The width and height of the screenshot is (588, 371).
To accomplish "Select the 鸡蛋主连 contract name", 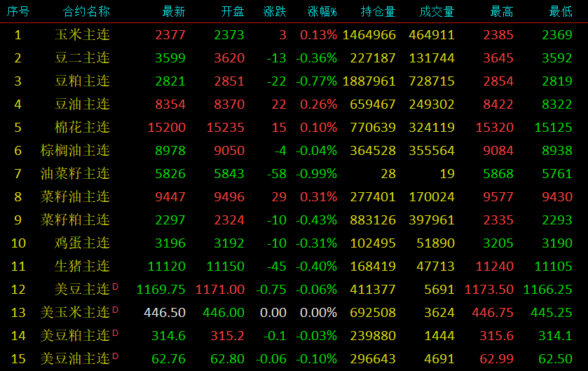I will pos(83,243).
